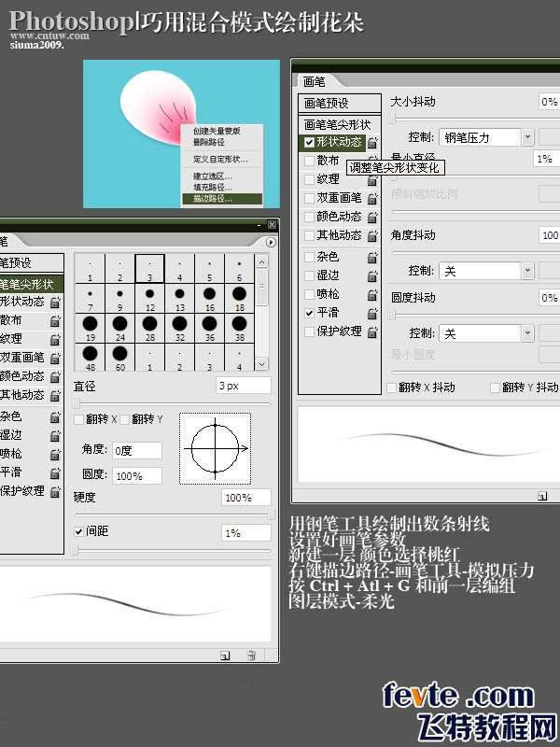Close the left brush panel

click(x=272, y=224)
